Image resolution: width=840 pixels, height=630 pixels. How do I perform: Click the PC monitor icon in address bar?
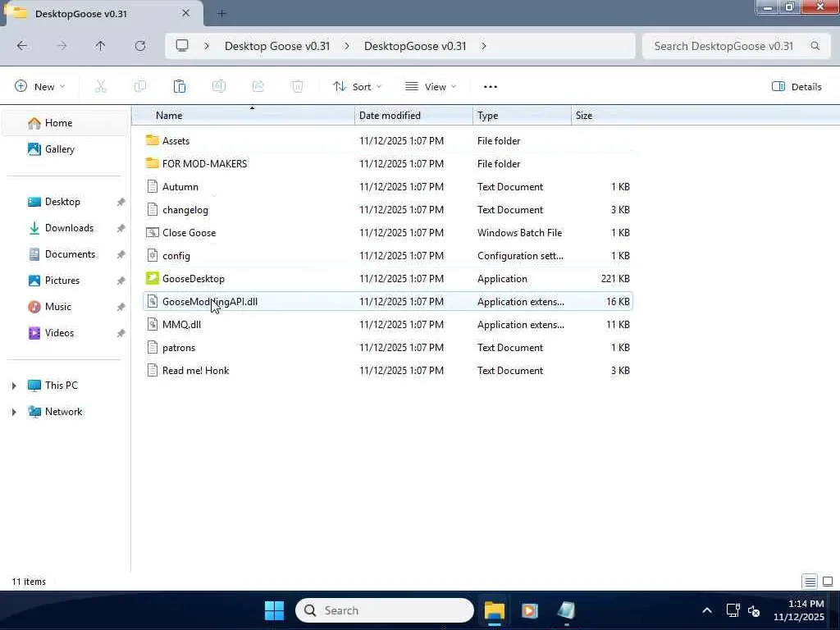(x=182, y=46)
